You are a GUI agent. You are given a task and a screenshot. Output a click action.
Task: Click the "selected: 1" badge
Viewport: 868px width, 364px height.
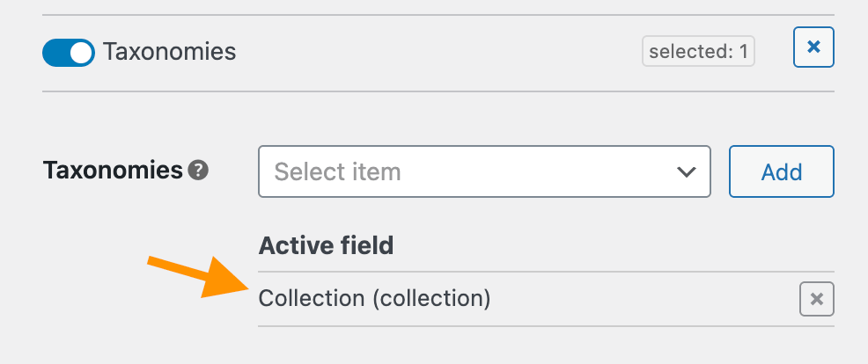click(x=698, y=52)
